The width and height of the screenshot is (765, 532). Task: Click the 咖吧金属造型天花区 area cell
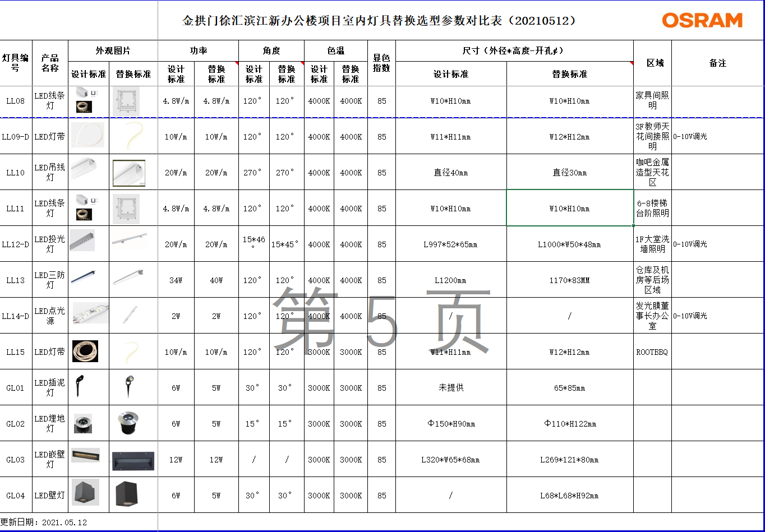pyautogui.click(x=652, y=172)
